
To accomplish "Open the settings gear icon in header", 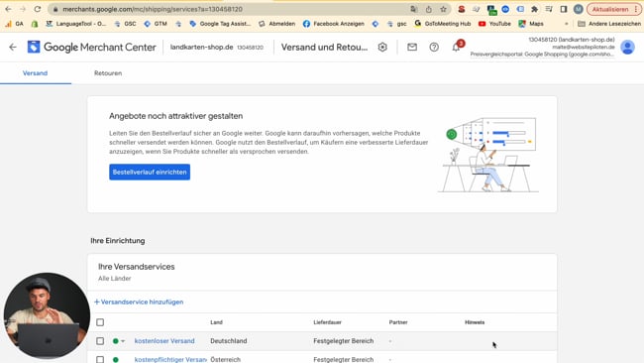I will click(382, 48).
